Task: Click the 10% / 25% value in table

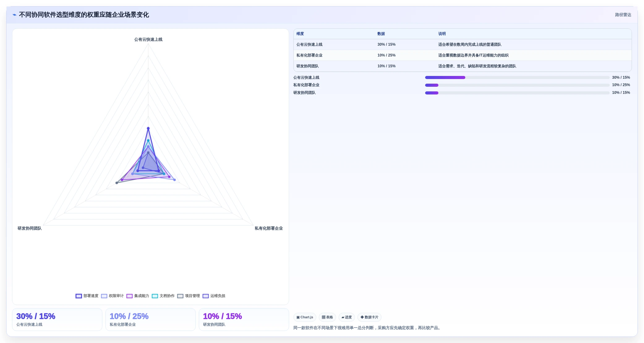Action: point(386,55)
